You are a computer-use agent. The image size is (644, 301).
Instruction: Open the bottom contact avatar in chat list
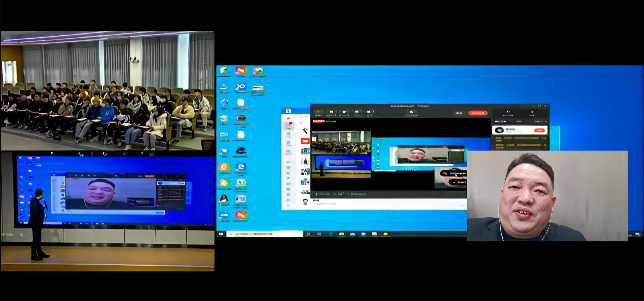(x=305, y=201)
